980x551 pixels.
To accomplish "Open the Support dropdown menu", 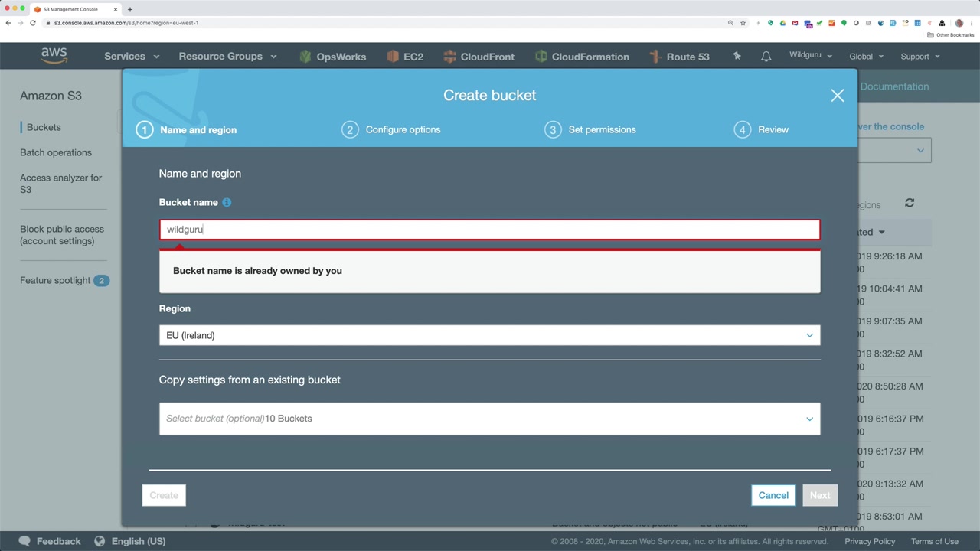I will coord(920,56).
